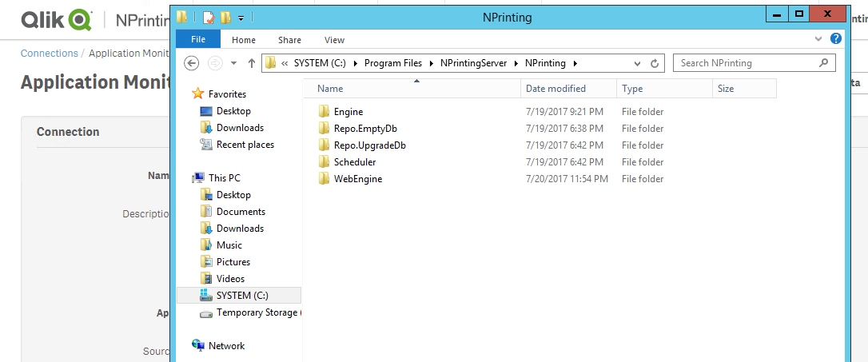Click Program Files in address path

pos(392,63)
